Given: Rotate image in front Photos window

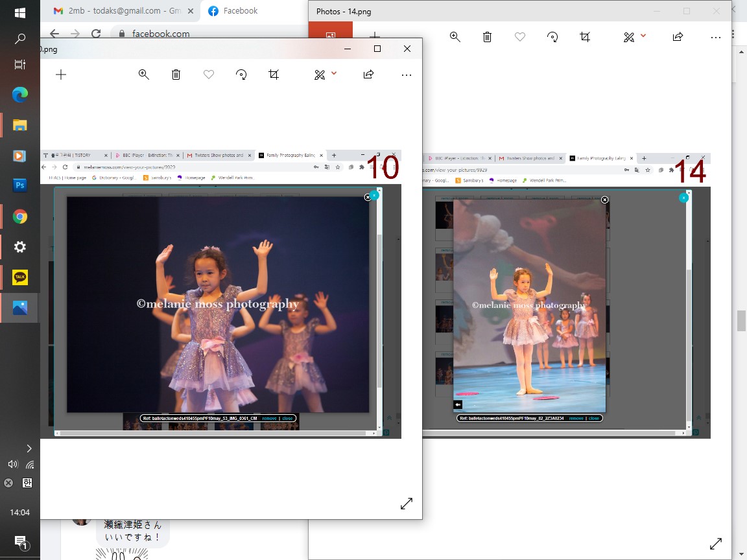Looking at the screenshot, I should [241, 75].
